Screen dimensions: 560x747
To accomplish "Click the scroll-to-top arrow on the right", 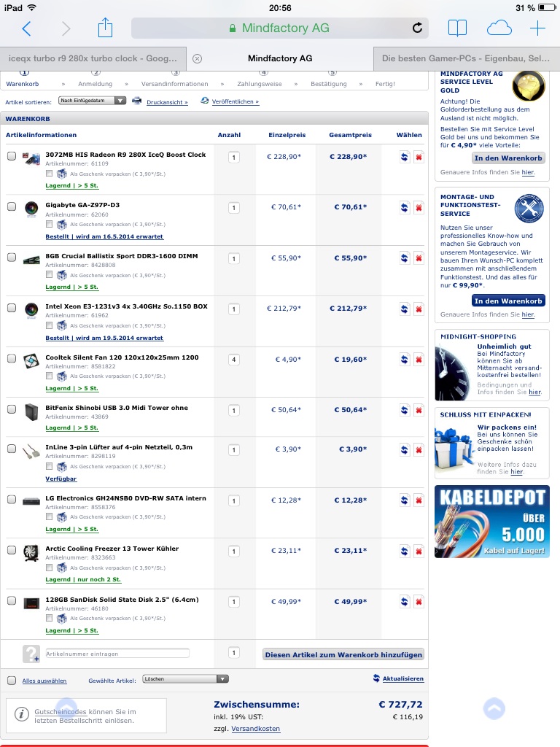I will (494, 708).
